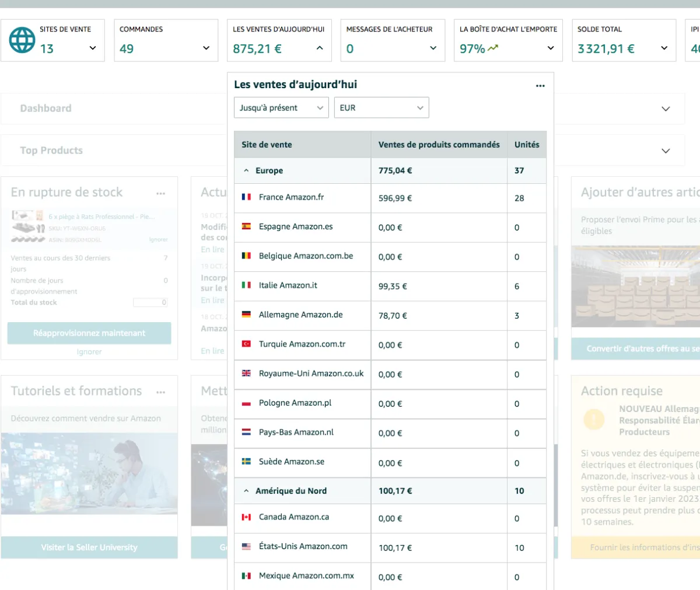Select France Amazon.fr marketplace row
Viewport: 700px width, 590px height.
pyautogui.click(x=390, y=198)
